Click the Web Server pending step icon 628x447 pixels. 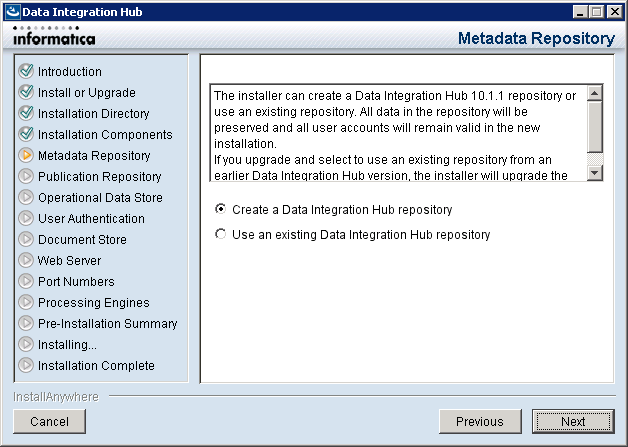pos(26,260)
